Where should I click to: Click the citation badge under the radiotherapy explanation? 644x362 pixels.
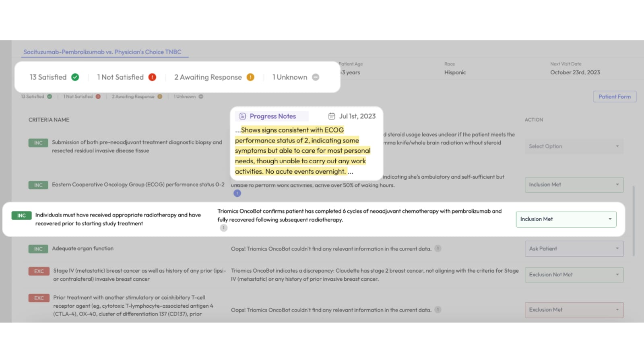tap(224, 228)
